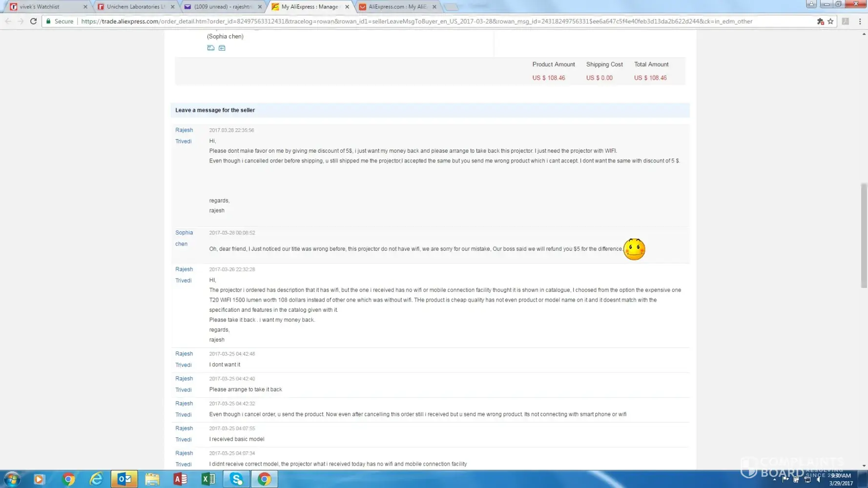Click the timestamp 2017-03-25 04:42:48

[x=232, y=354]
